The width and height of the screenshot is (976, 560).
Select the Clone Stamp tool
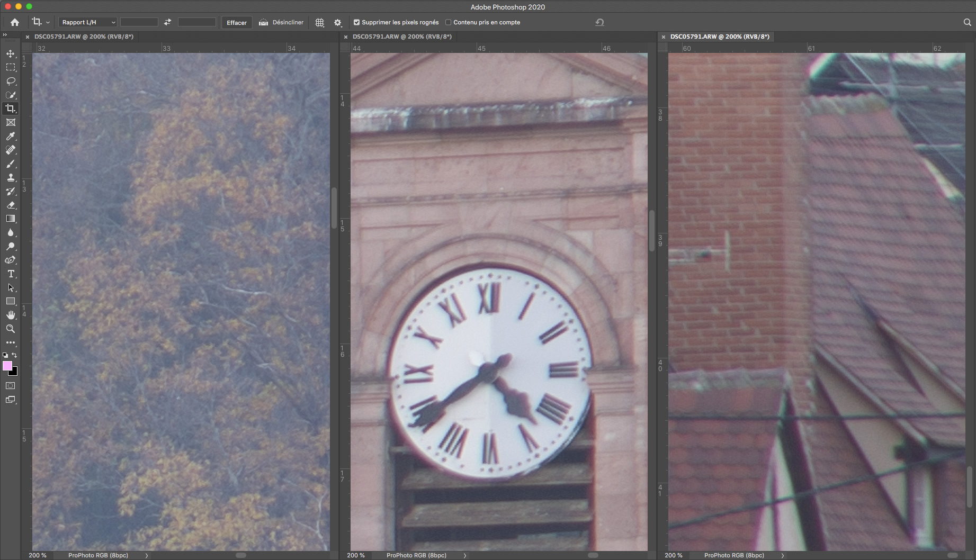coord(11,178)
